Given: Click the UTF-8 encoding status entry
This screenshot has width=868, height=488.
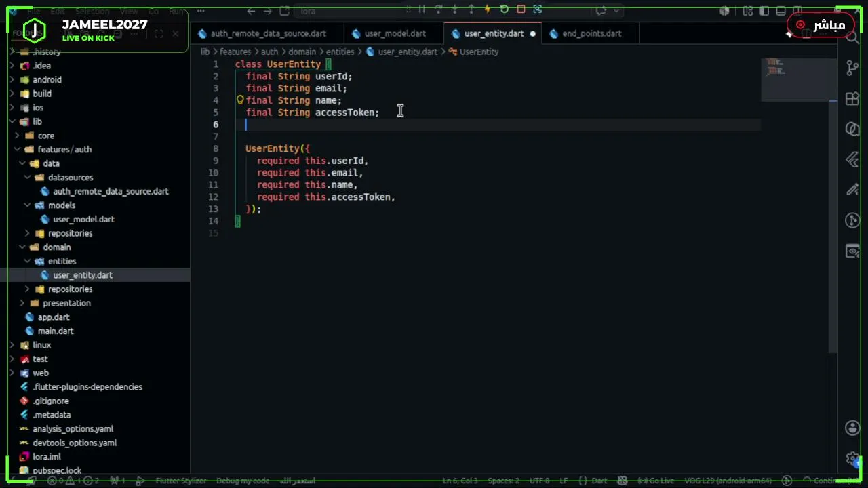Looking at the screenshot, I should [539, 481].
